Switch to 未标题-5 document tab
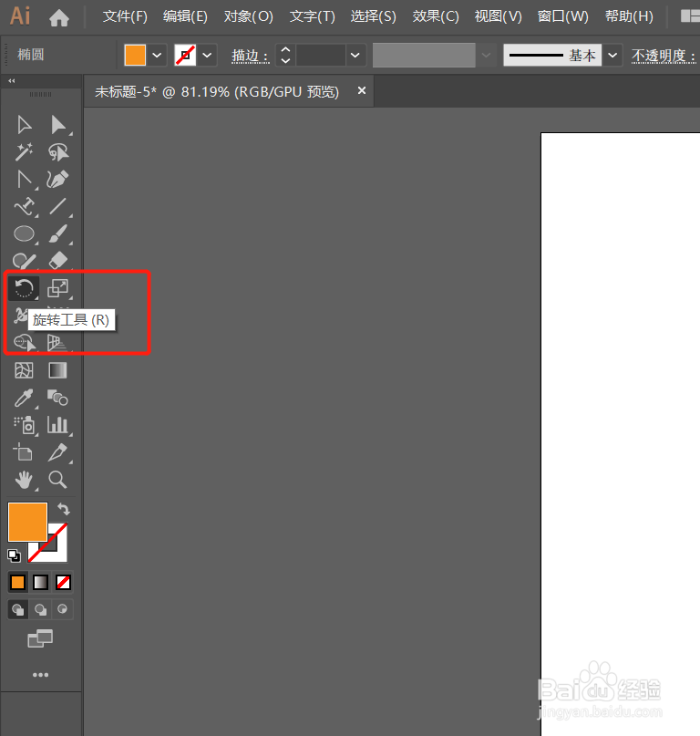Viewport: 700px width, 736px height. point(217,91)
